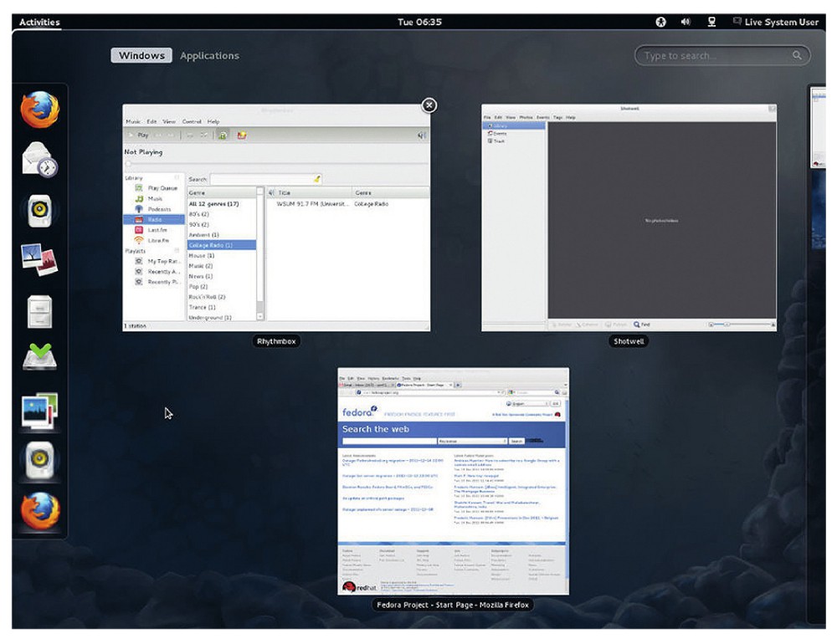Focus the Type to search field

711,56
